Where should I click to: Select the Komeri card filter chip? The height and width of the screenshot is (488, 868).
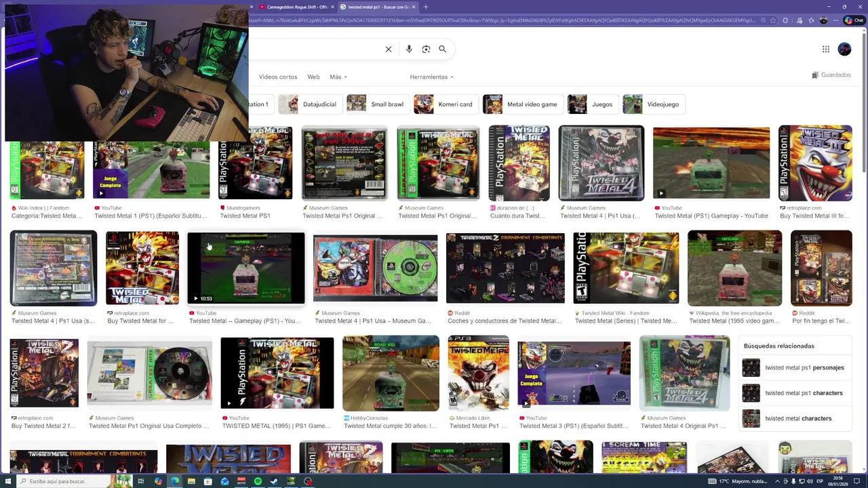[x=446, y=104]
